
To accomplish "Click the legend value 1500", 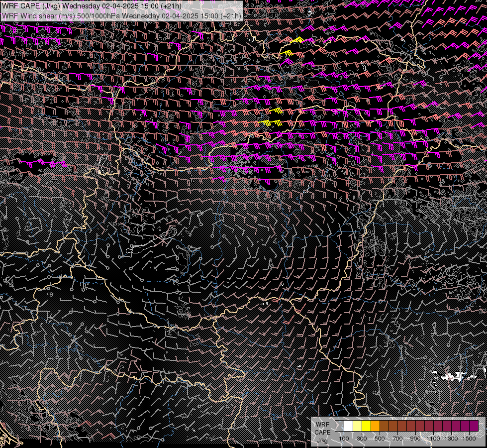I will (469, 439).
